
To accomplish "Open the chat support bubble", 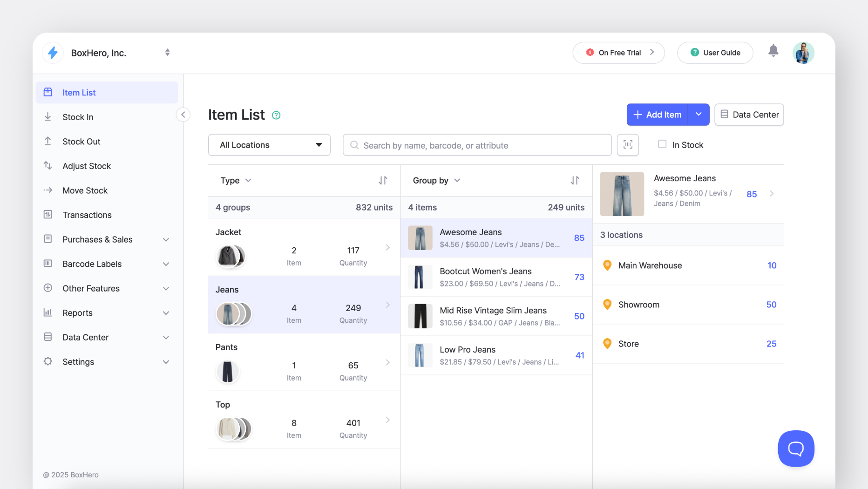I will pyautogui.click(x=796, y=448).
